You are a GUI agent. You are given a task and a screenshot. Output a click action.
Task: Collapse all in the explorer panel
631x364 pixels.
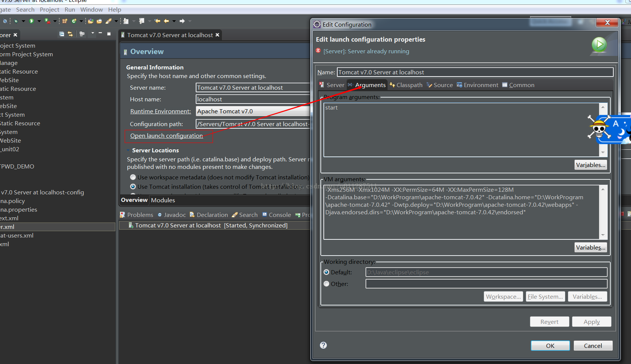[62, 34]
